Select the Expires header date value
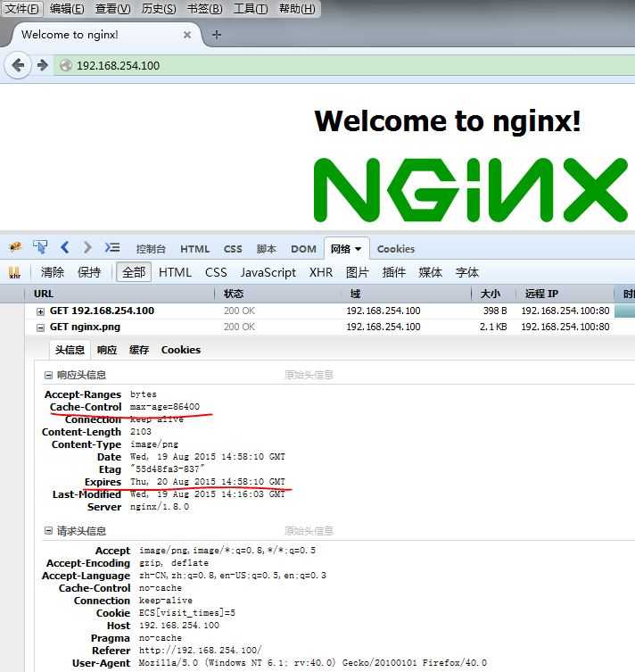The width and height of the screenshot is (635, 672). coord(208,482)
